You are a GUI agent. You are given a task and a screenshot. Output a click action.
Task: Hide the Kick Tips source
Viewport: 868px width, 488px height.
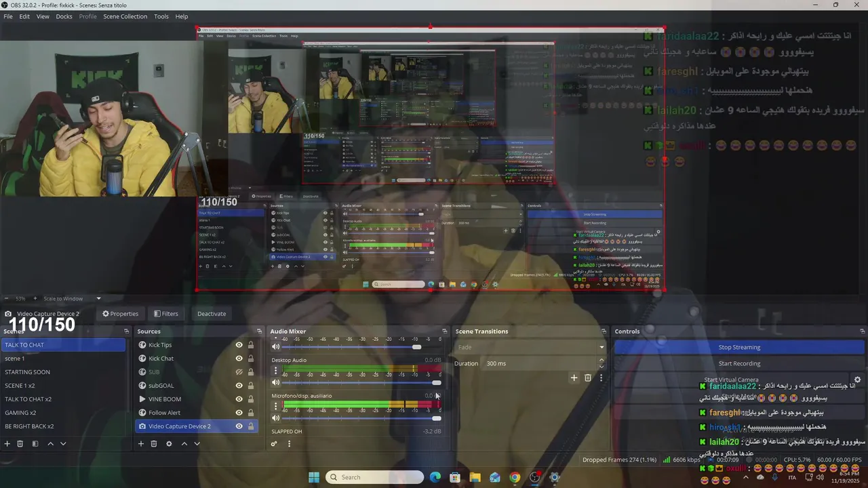pos(239,345)
